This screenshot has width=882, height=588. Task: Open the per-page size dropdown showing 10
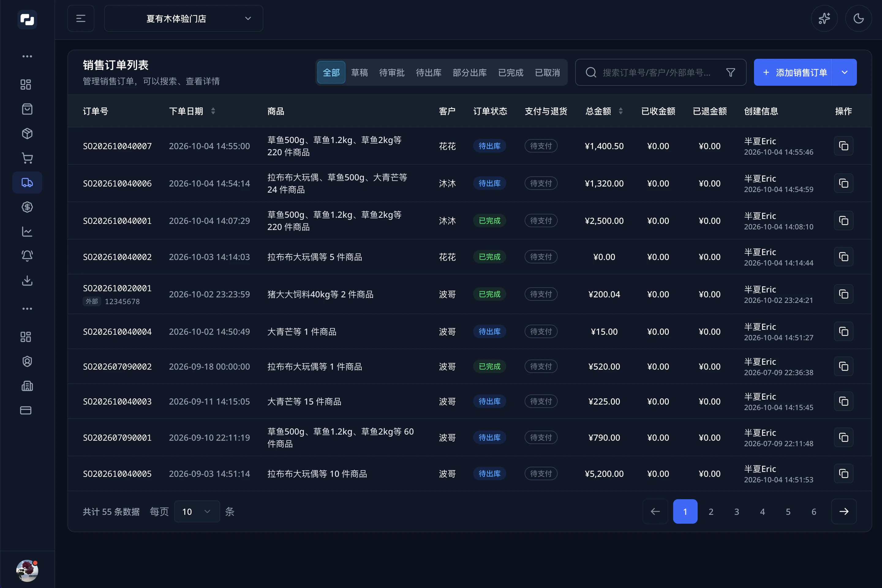point(197,511)
